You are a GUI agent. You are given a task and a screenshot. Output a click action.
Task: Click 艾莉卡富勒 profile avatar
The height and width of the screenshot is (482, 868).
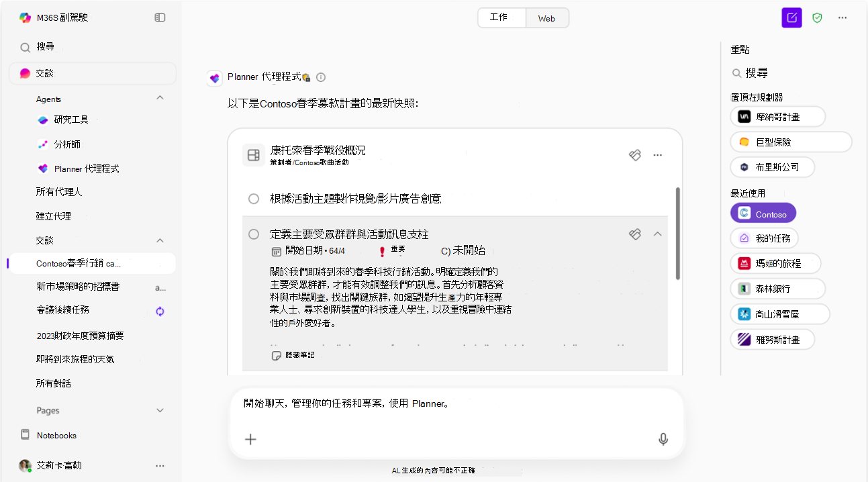(x=25, y=465)
